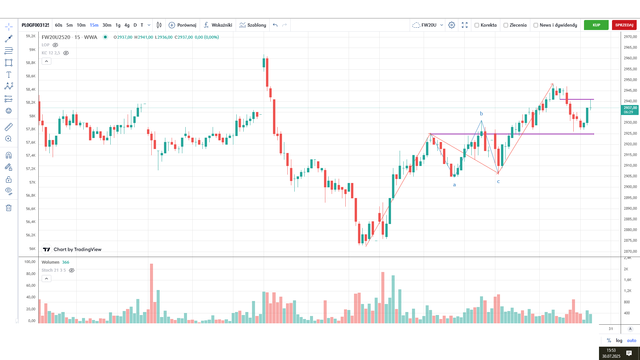
Task: Lock all drawing tools
Action: (x=9, y=179)
